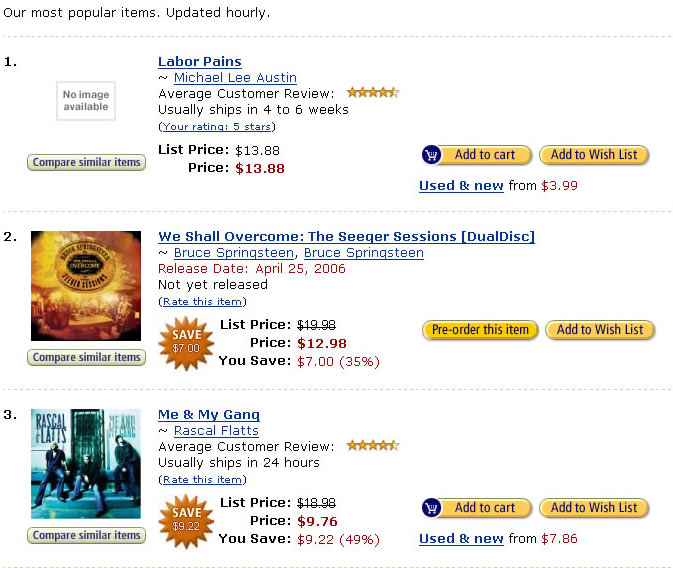Click the 'No image available' placeholder
This screenshot has height=568, width=673.
[86, 101]
